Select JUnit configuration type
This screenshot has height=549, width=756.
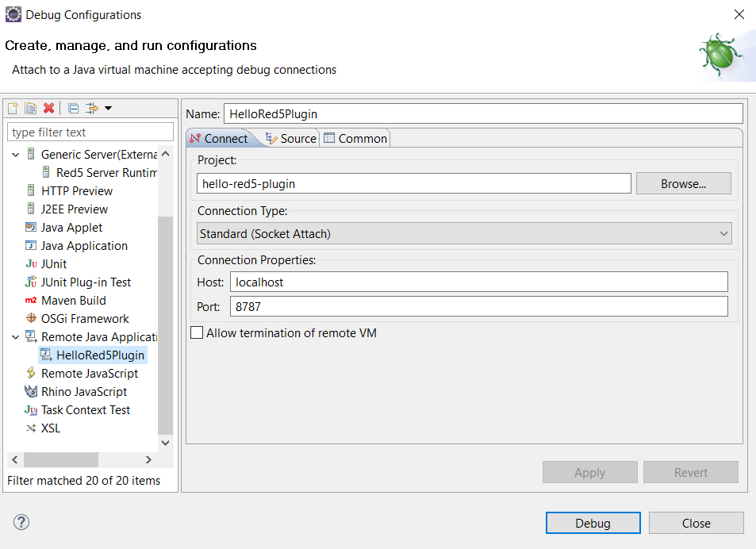(x=53, y=264)
